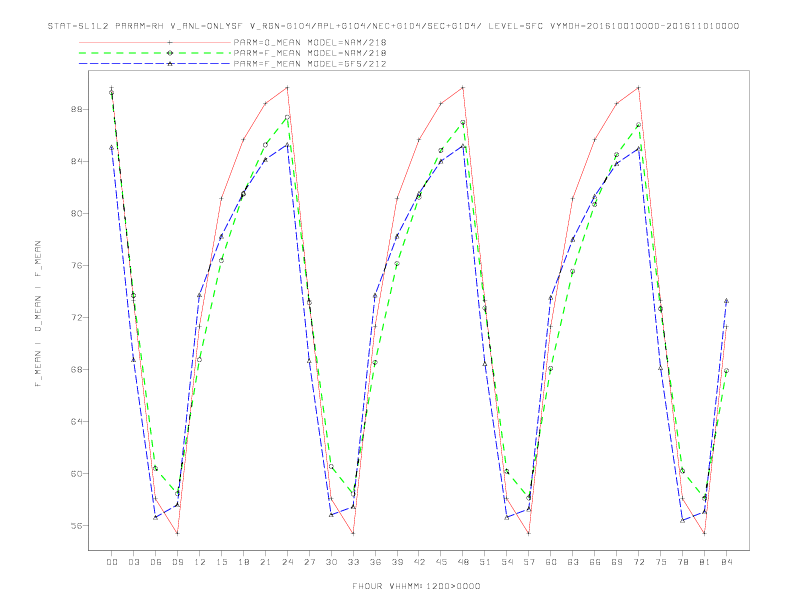Click x-axis tick label 15
792x612 pixels.
pos(222,562)
